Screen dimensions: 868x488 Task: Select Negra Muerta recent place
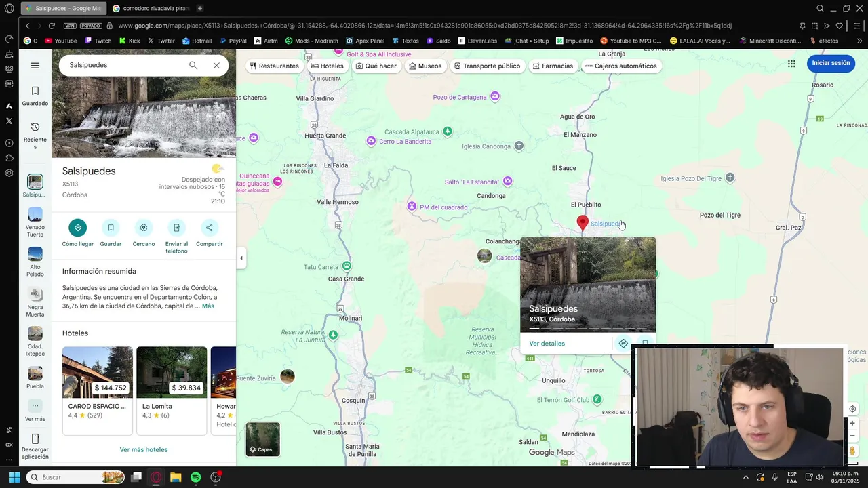(x=35, y=302)
